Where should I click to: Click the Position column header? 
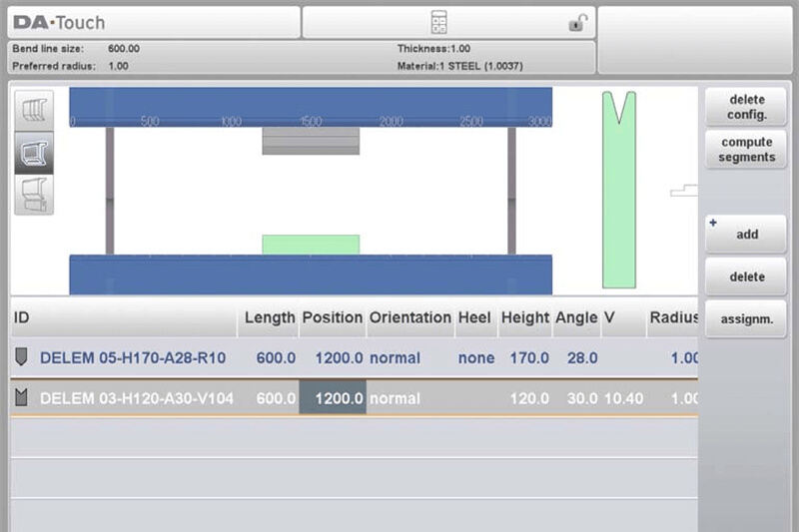[x=333, y=317]
